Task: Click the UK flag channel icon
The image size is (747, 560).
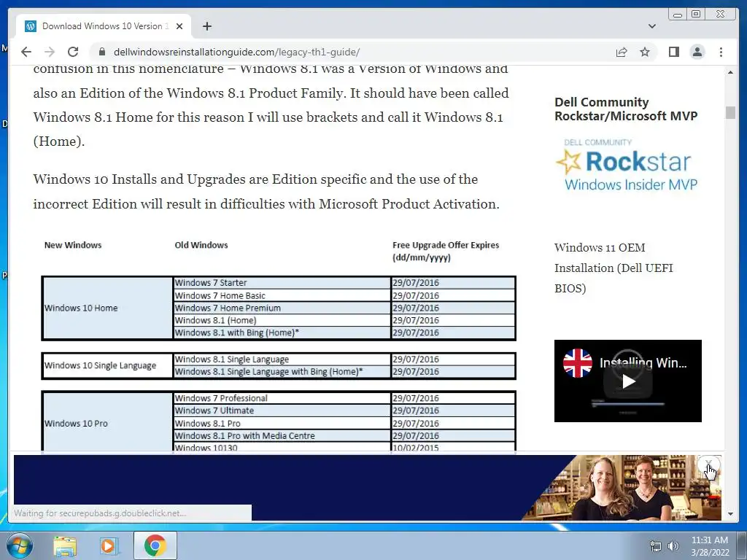Action: (577, 363)
